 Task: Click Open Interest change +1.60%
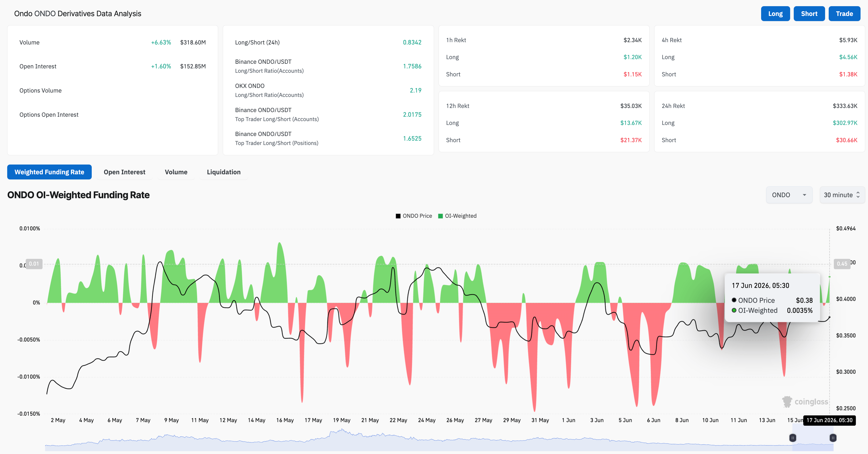pyautogui.click(x=161, y=66)
